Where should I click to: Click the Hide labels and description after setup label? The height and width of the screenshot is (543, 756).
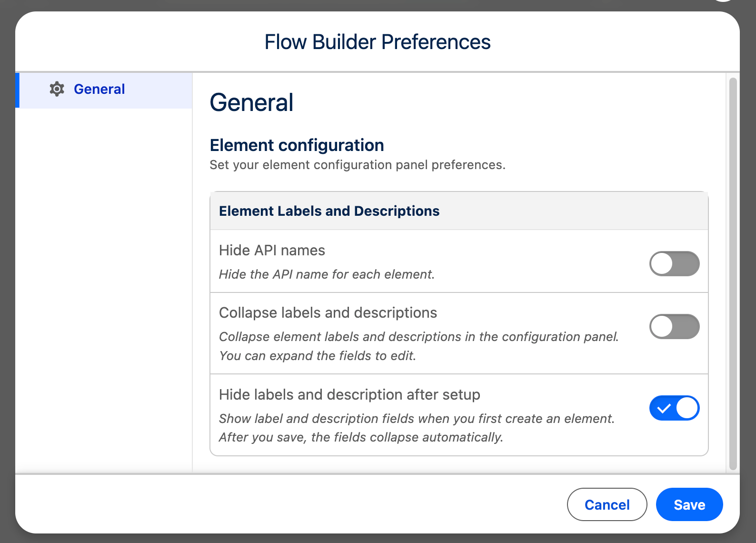[x=349, y=395]
